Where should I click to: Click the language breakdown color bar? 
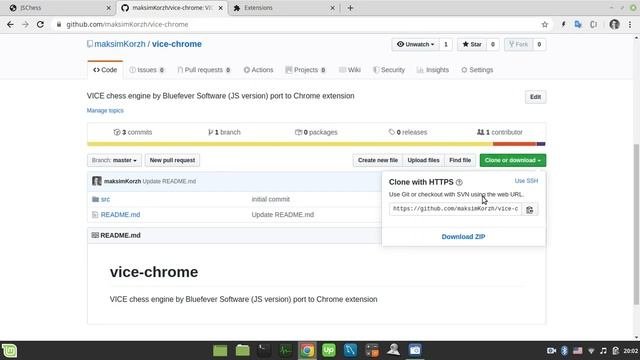pos(316,144)
